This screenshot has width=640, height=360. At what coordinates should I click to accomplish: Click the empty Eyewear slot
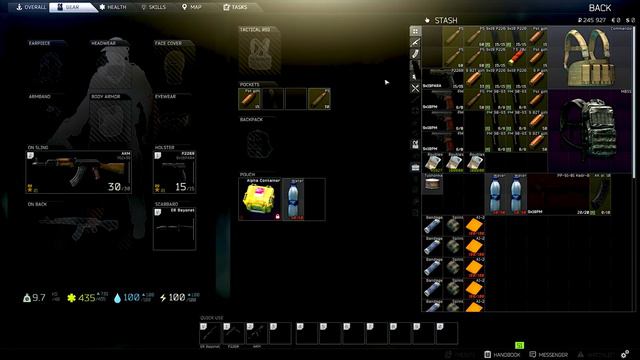click(x=174, y=120)
